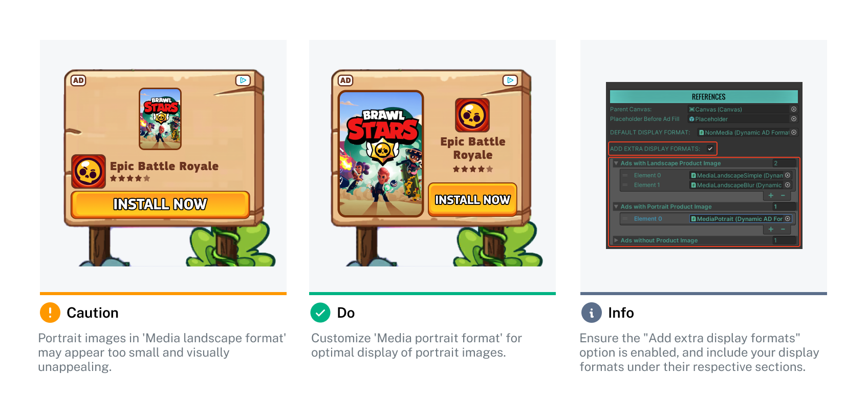
Task: Select Element 0 under Portrait Product Image
Action: pyautogui.click(x=647, y=219)
